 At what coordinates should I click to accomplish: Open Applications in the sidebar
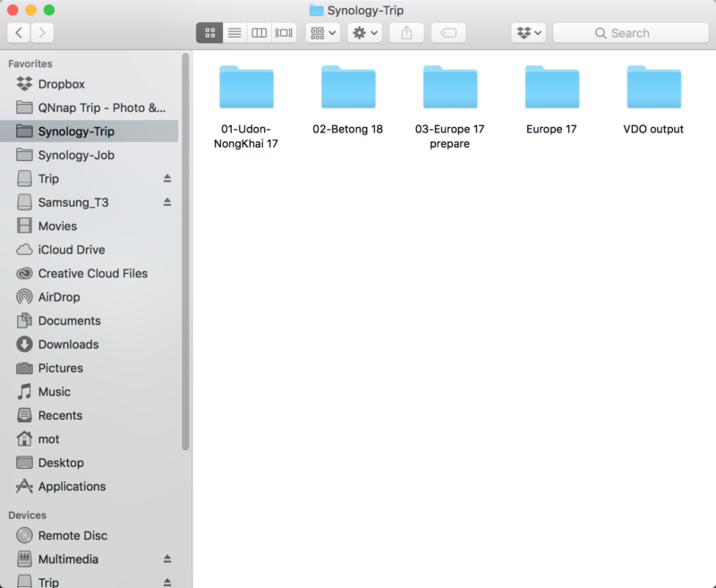(89, 487)
